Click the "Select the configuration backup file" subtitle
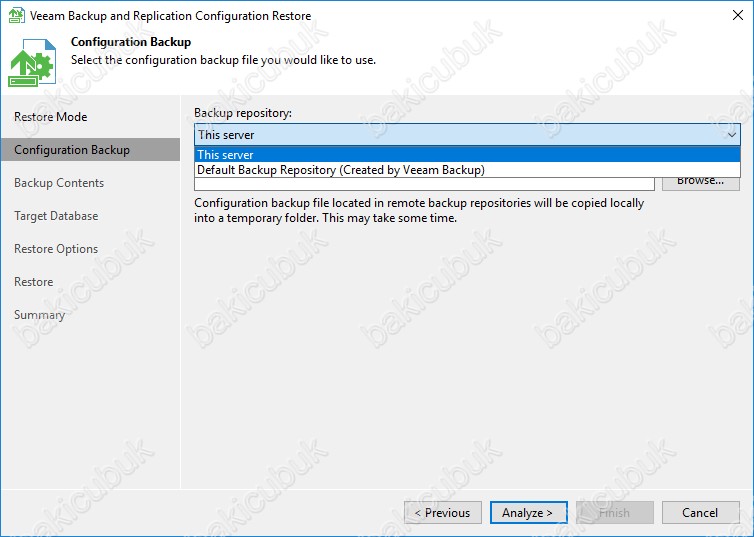 [223, 60]
